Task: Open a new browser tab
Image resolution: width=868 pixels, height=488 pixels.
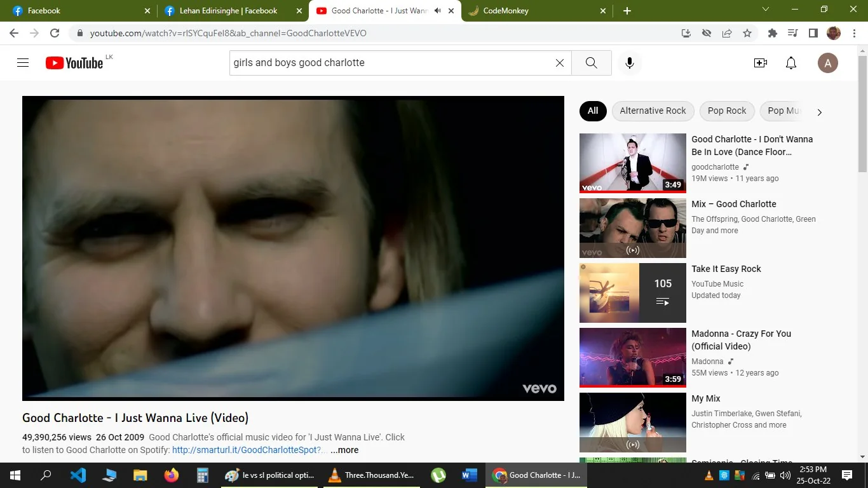Action: (x=627, y=11)
